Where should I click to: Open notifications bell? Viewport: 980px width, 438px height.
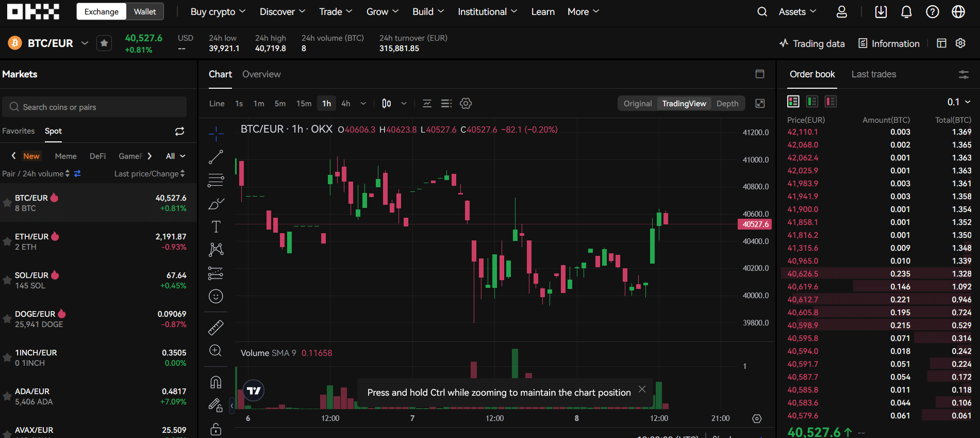click(906, 12)
